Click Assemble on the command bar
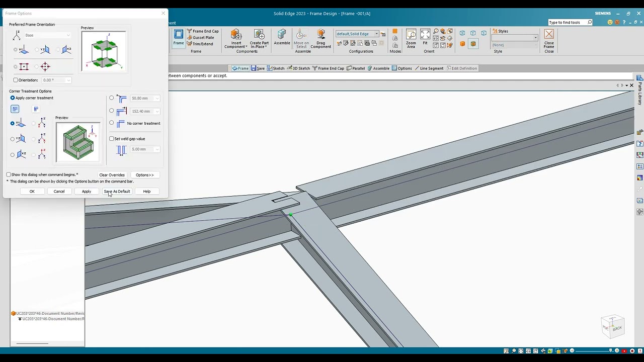644x362 pixels. [x=378, y=68]
